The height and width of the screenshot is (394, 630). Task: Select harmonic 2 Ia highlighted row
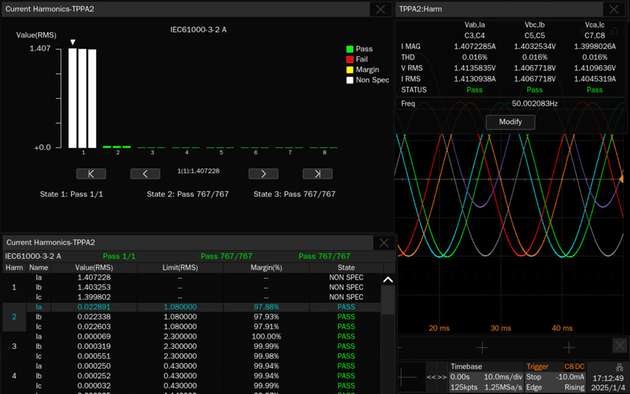(x=192, y=307)
